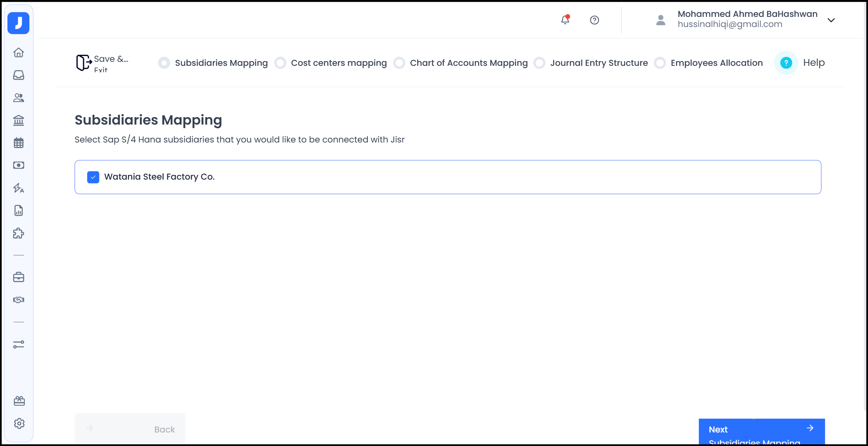Open the Home dashboard icon
This screenshot has height=446, width=868.
pos(19,53)
